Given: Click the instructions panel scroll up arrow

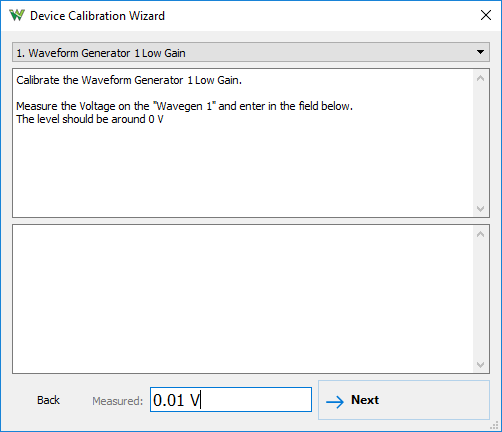Looking at the screenshot, I should (480, 78).
